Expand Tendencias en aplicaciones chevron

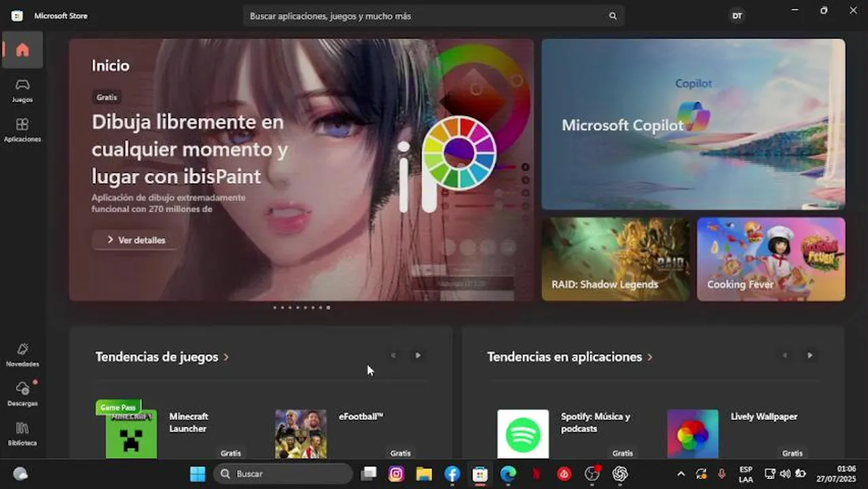(x=650, y=357)
